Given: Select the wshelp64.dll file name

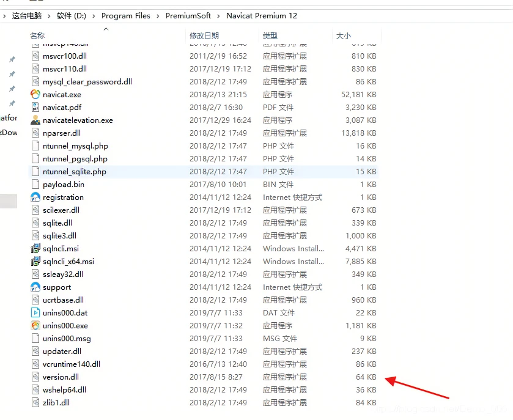Looking at the screenshot, I should (x=64, y=389).
